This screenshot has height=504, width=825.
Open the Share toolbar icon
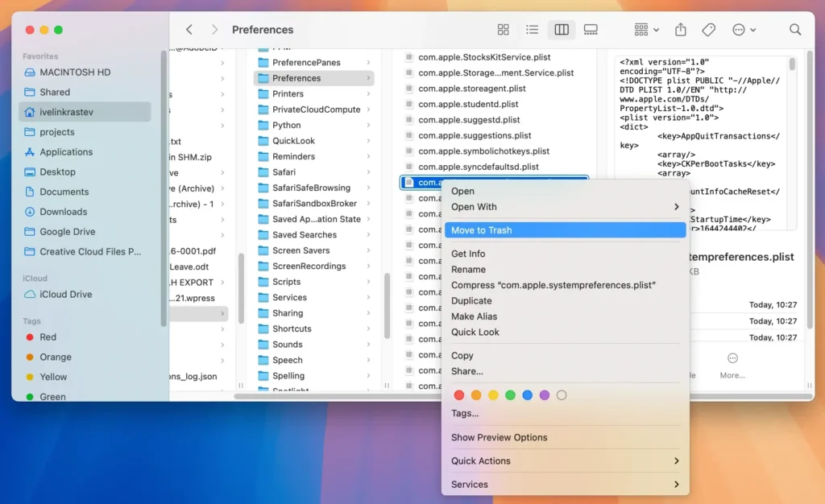679,29
